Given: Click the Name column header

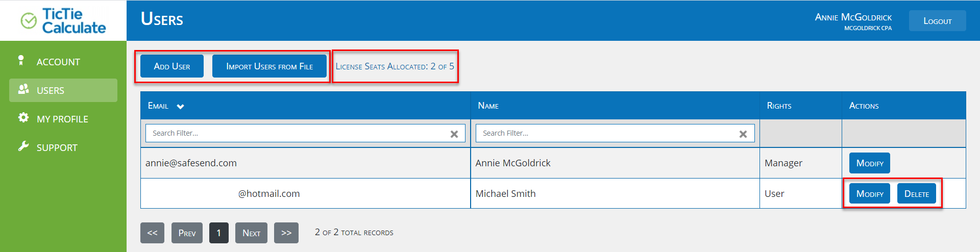Looking at the screenshot, I should [615, 106].
